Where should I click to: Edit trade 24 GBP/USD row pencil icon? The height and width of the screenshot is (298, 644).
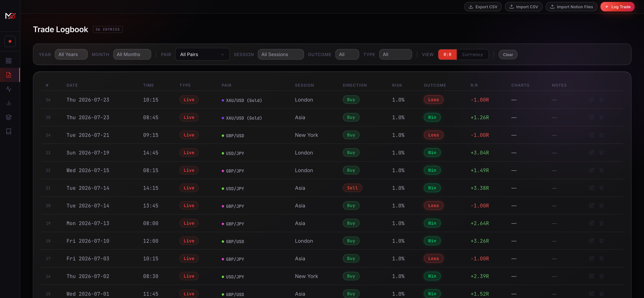(592, 135)
